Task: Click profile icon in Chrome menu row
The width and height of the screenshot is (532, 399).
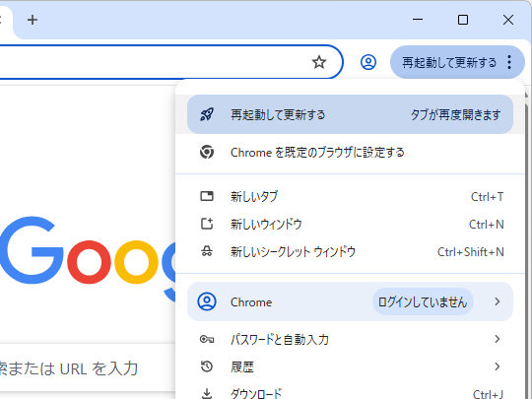Action: tap(207, 301)
